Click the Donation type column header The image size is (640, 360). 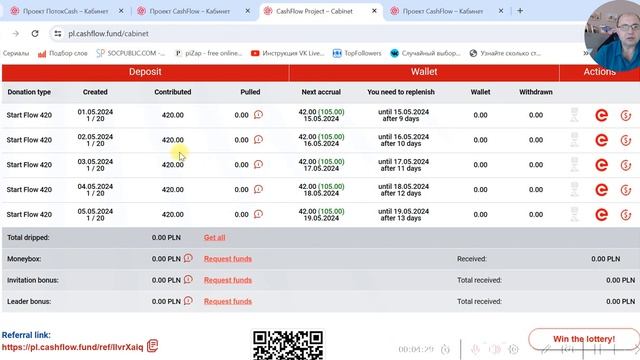29,92
